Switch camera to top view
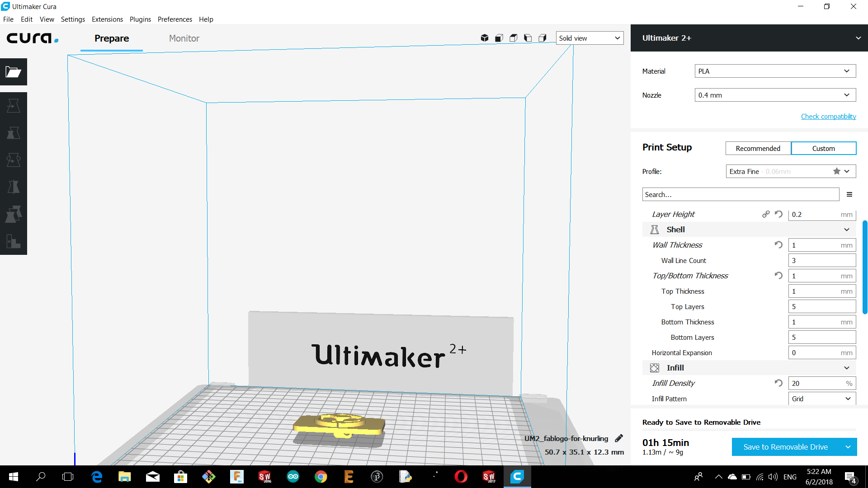 (514, 38)
